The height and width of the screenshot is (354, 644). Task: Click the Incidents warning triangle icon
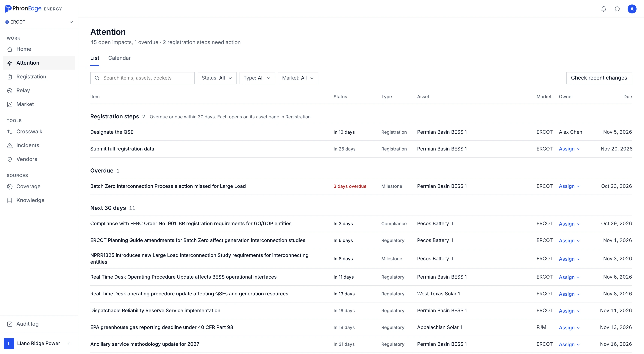click(10, 145)
